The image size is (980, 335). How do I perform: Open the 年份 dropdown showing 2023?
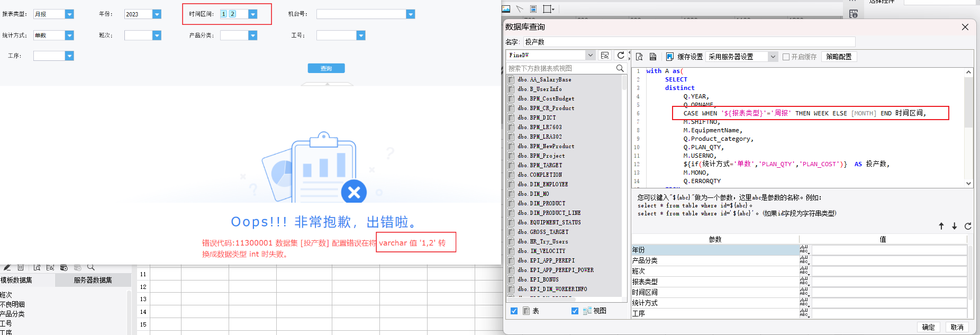point(157,14)
